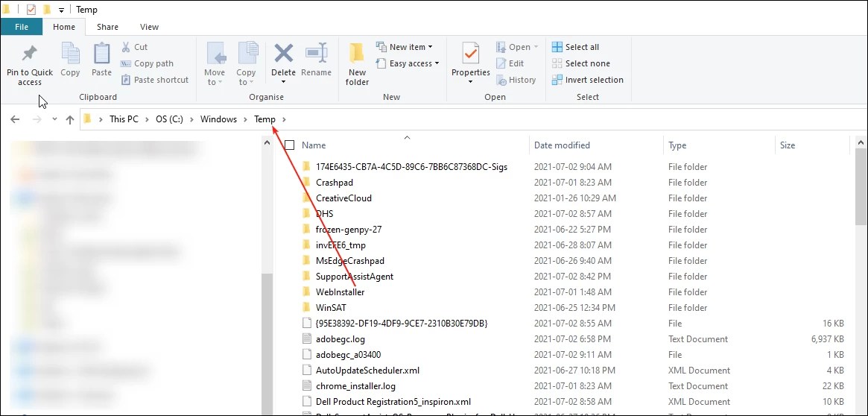
Task: Open recent locations dropdown arrow
Action: pos(54,119)
